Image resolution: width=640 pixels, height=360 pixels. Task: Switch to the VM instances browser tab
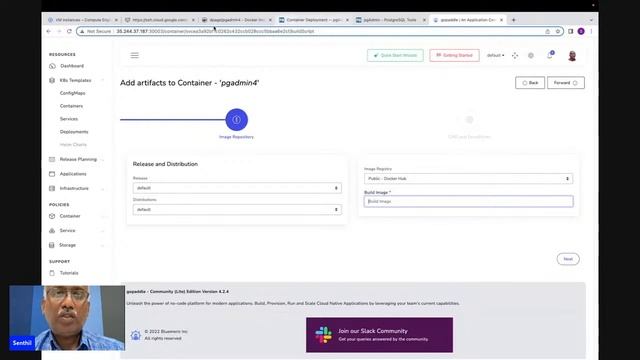pyautogui.click(x=83, y=20)
